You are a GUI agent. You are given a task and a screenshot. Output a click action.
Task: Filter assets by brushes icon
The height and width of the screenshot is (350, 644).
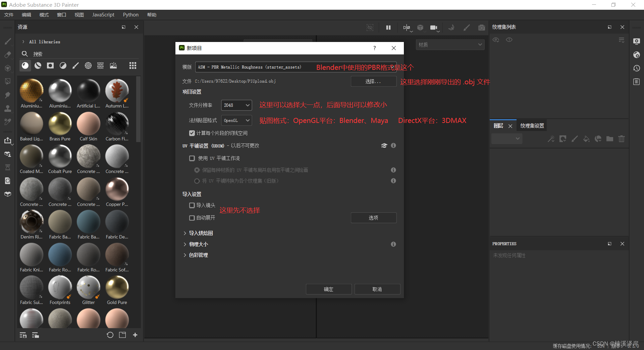click(x=75, y=65)
